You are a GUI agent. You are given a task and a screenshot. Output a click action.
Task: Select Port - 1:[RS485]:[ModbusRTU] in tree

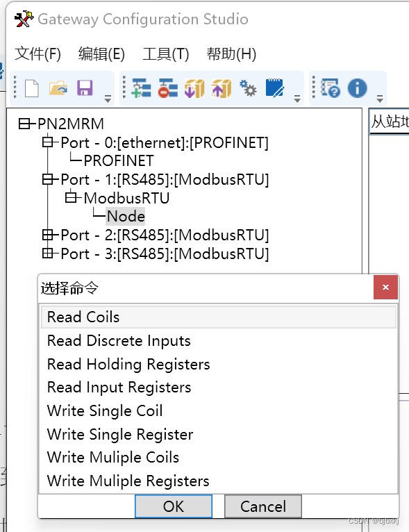coord(165,179)
